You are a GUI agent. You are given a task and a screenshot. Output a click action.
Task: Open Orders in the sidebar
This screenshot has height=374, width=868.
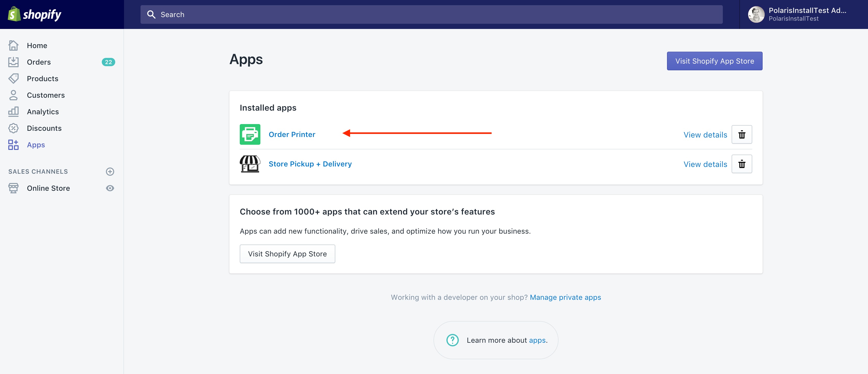[39, 62]
